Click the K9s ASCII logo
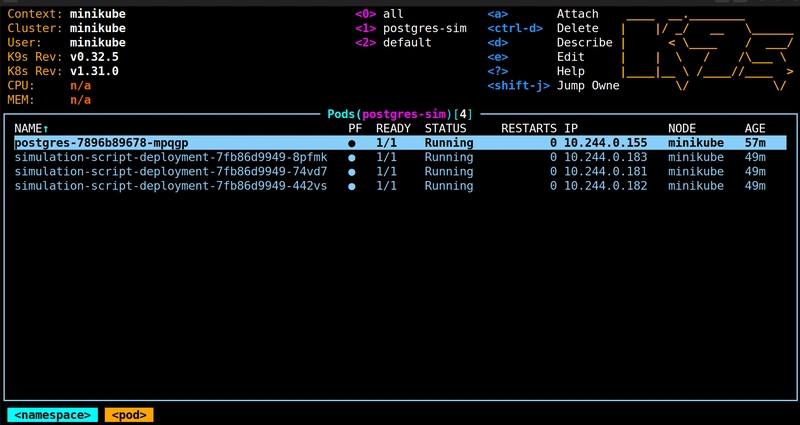This screenshot has height=425, width=800. pos(707,51)
